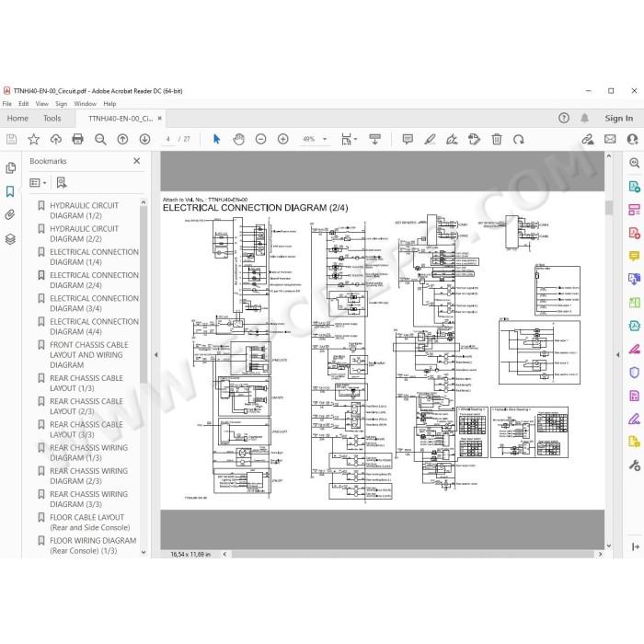644x644 pixels.
Task: Open the Attachments paperclip panel
Action: [x=10, y=214]
